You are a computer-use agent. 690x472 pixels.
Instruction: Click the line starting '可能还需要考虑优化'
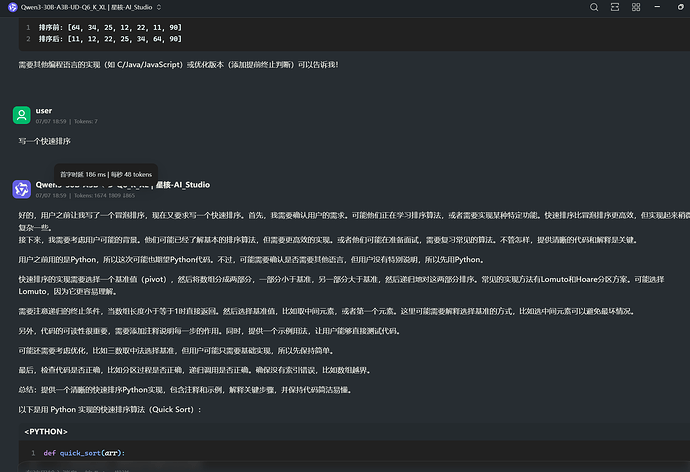click(177, 351)
